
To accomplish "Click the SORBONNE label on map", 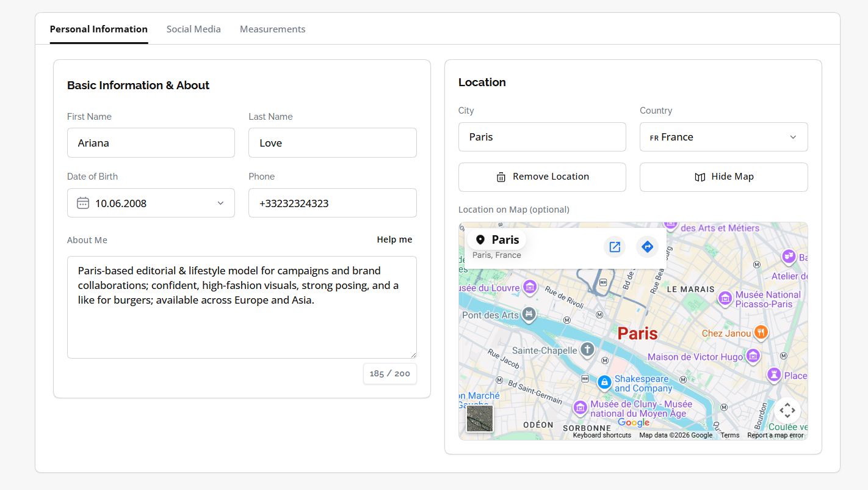I will click(587, 428).
